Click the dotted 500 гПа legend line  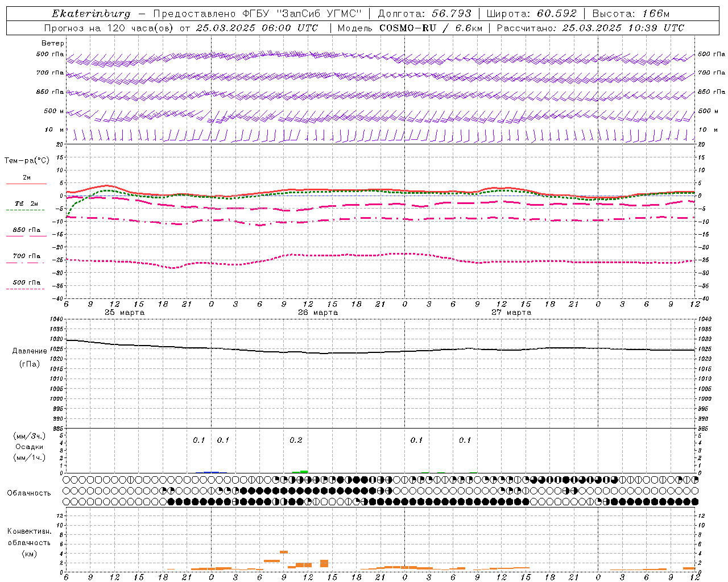(x=26, y=289)
